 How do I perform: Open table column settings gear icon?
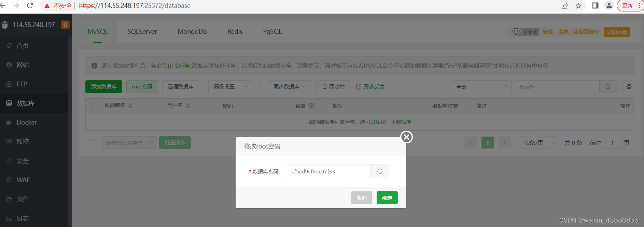[x=629, y=87]
